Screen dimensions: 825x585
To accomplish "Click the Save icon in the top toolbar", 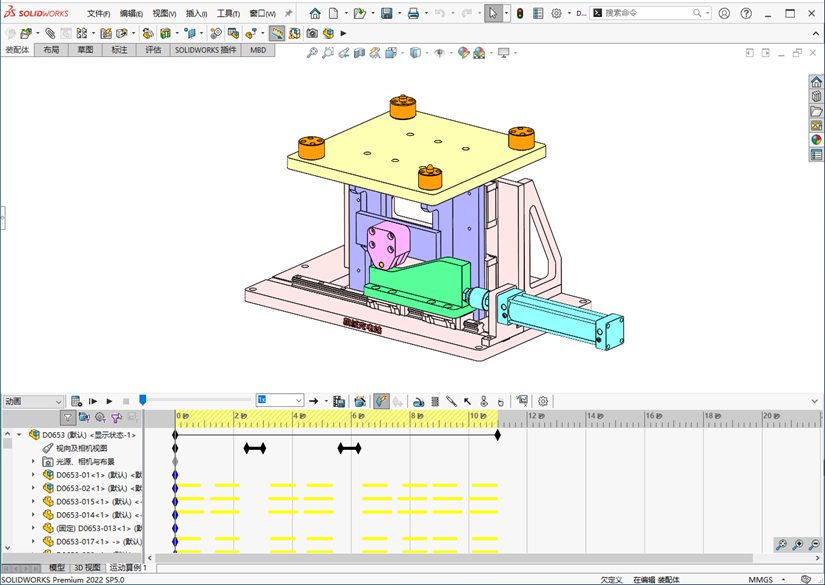I will pos(386,14).
